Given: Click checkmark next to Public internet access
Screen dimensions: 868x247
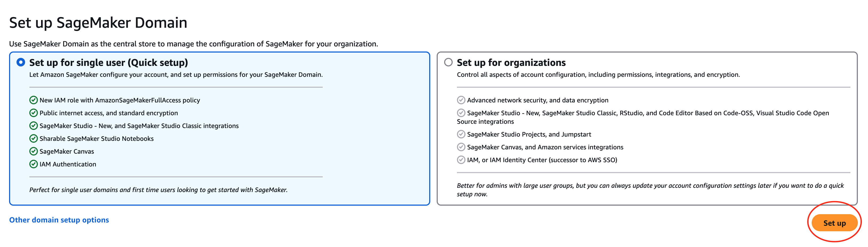Looking at the screenshot, I should coord(33,113).
